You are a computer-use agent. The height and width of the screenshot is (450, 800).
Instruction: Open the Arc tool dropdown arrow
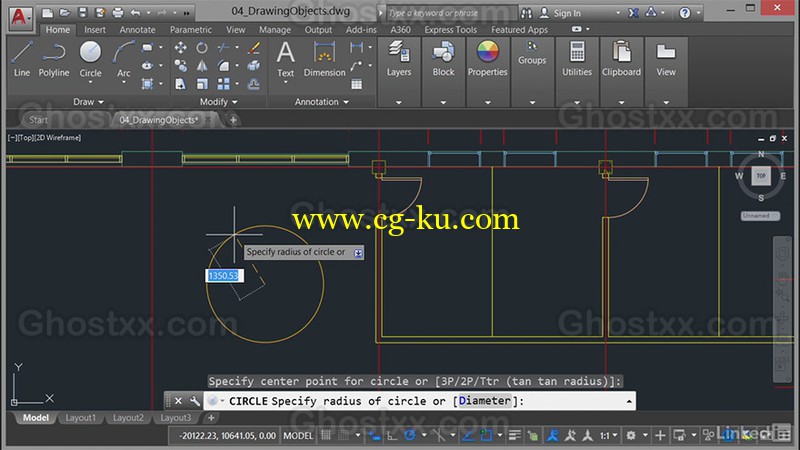123,83
